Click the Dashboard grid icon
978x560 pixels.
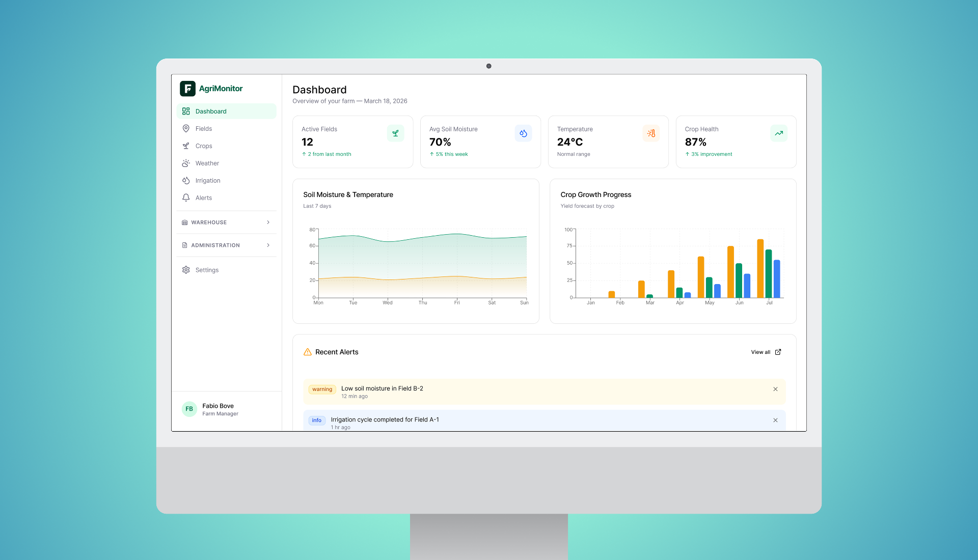coord(186,111)
